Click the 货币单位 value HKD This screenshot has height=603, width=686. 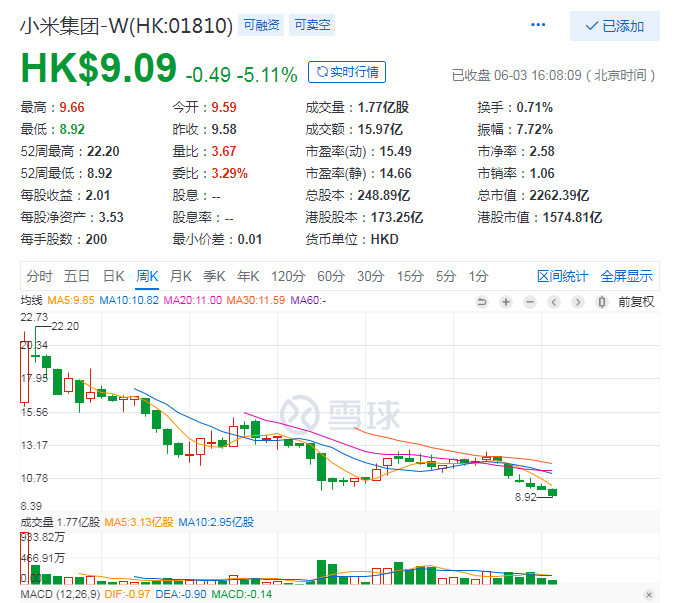click(385, 239)
